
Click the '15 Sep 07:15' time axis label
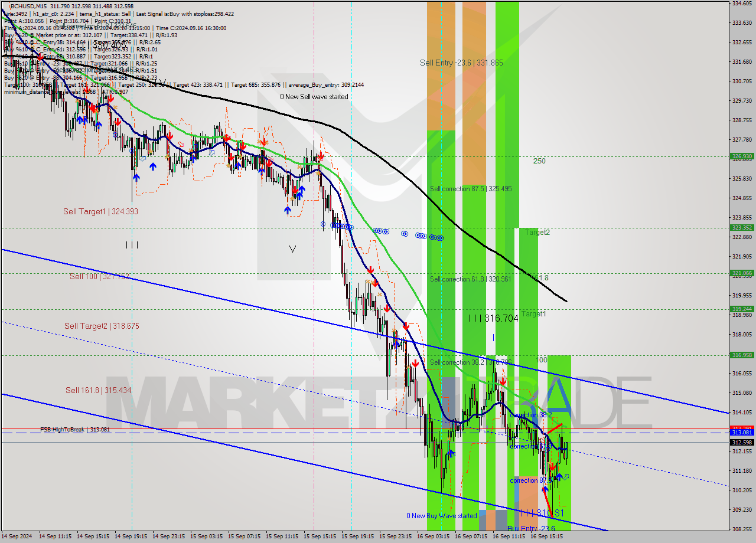pos(246,537)
